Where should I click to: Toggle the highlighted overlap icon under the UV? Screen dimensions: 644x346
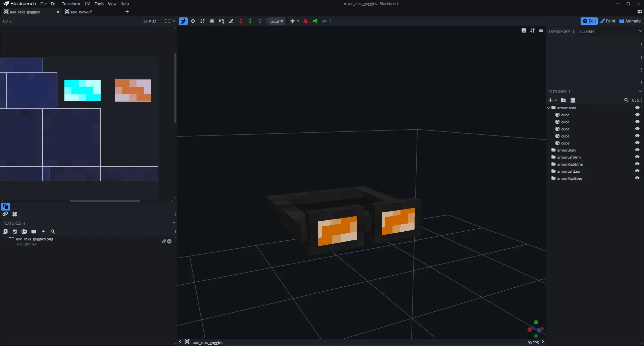pos(6,207)
